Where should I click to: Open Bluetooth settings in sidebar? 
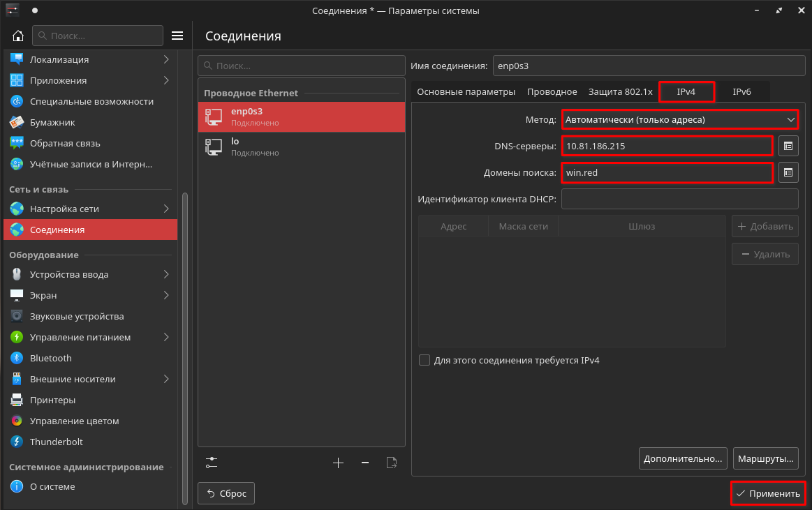(x=50, y=358)
